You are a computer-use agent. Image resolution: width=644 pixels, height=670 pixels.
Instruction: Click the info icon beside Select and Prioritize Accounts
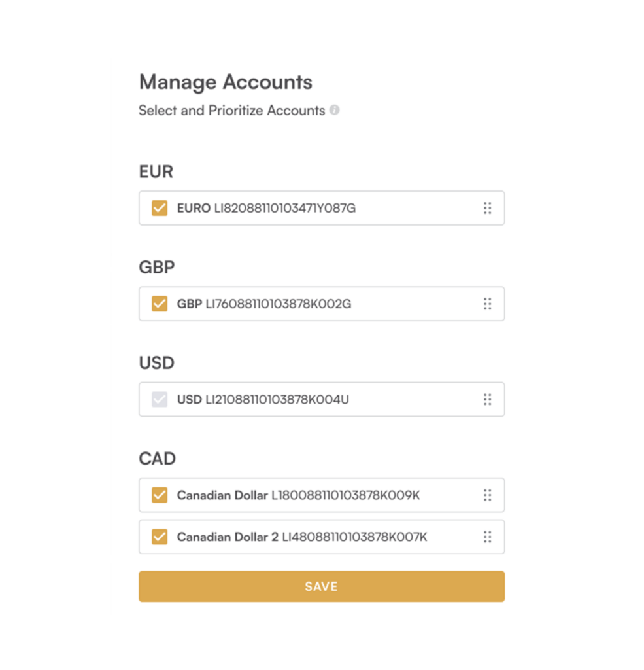tap(335, 110)
